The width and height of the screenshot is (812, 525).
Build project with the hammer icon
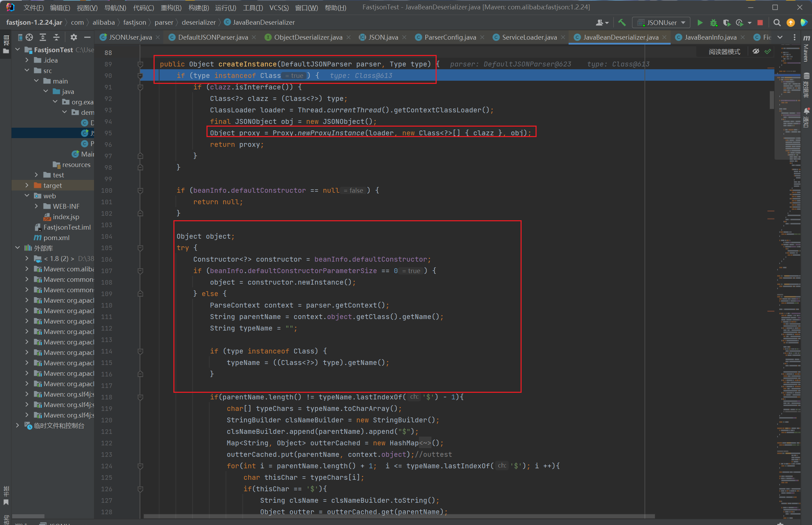[622, 23]
